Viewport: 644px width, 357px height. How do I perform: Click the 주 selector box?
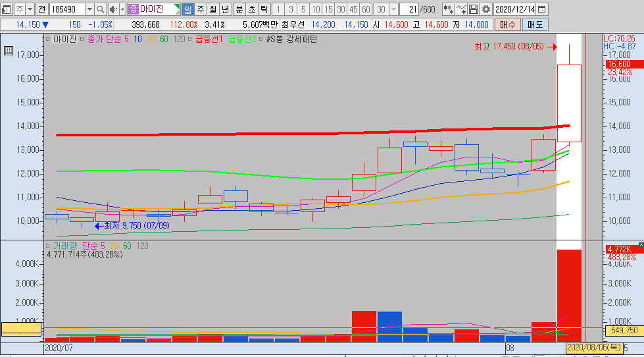(x=19, y=9)
